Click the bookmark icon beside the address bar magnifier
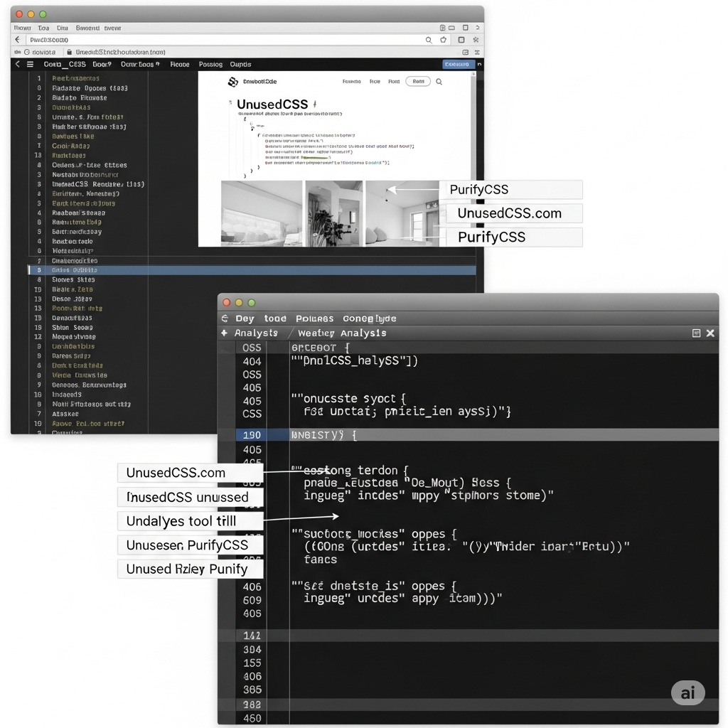728x728 pixels. [444, 40]
